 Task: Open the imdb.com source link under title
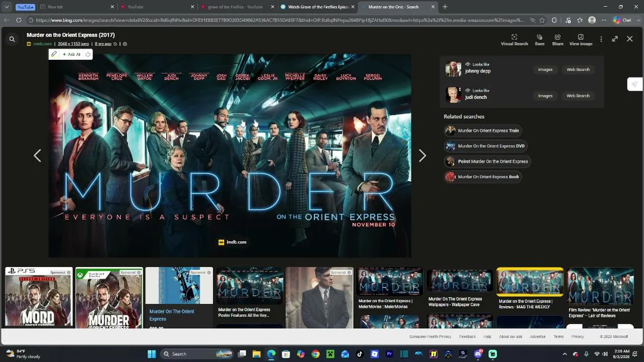point(42,44)
